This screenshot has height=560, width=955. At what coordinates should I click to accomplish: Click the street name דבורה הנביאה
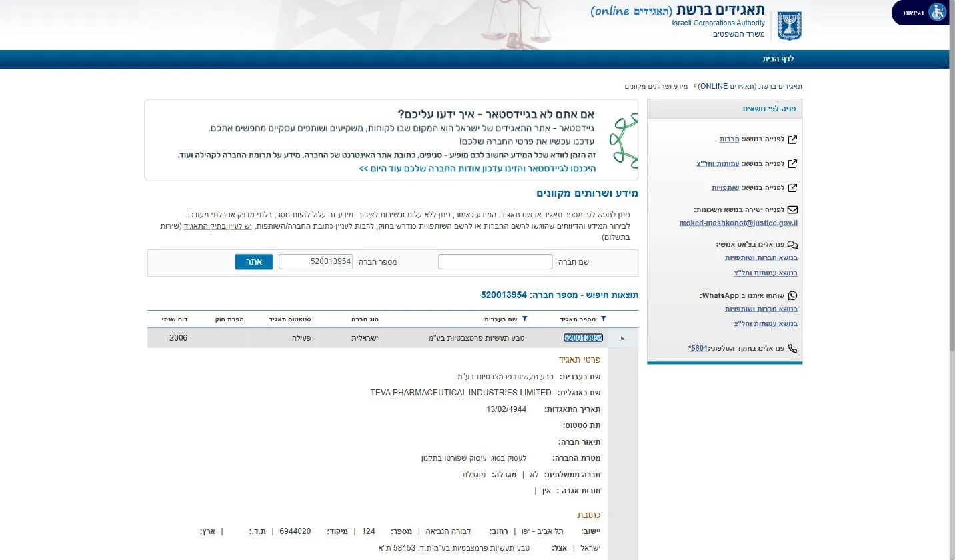tap(449, 531)
